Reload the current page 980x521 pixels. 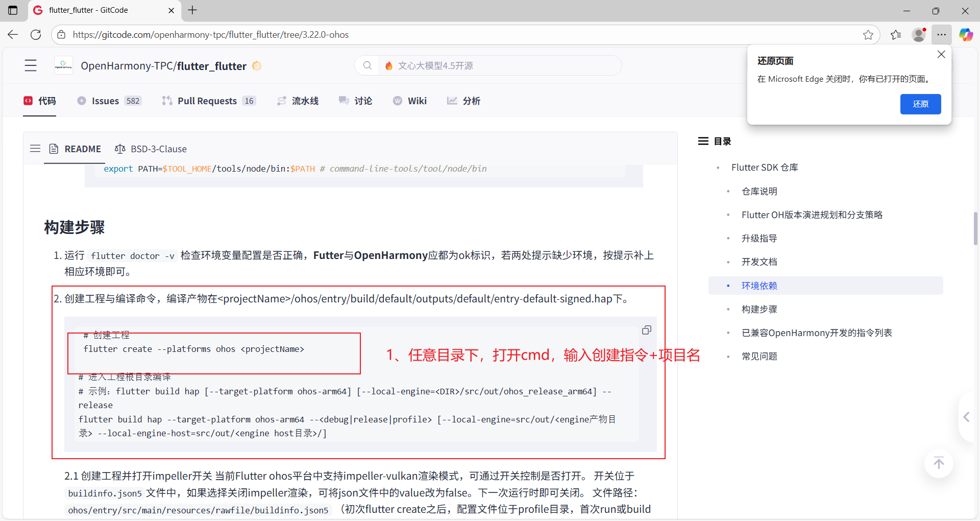click(x=36, y=35)
